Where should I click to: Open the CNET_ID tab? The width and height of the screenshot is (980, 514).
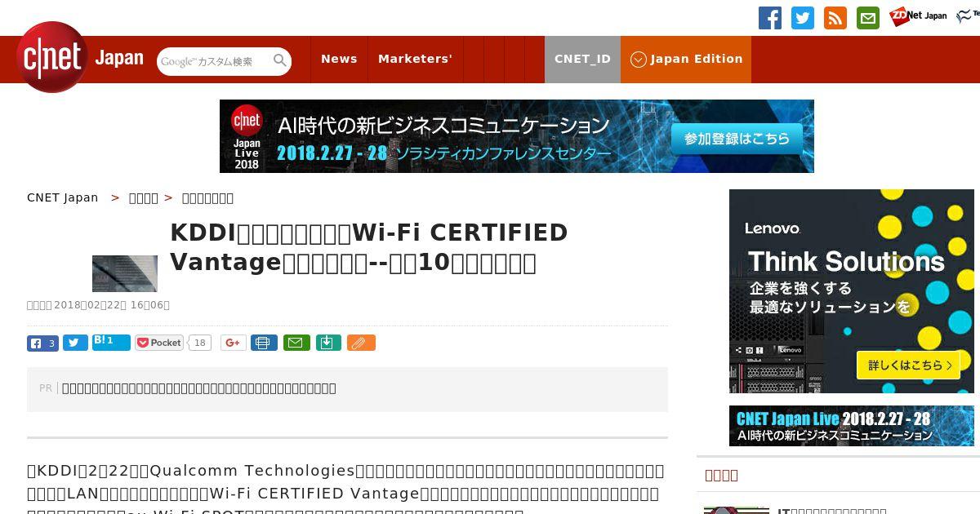pyautogui.click(x=582, y=59)
